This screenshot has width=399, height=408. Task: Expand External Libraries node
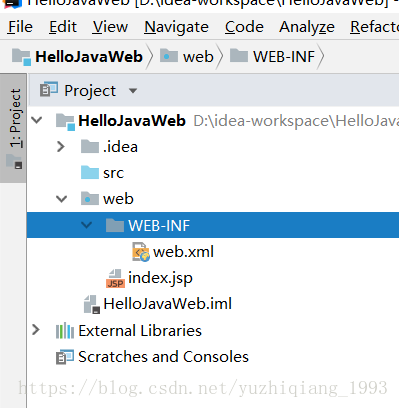pos(36,330)
